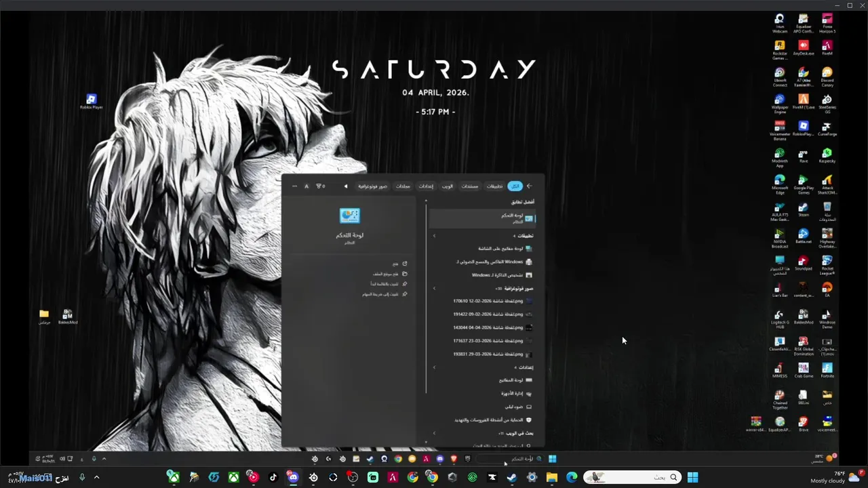The height and width of the screenshot is (488, 868).
Task: Open Soundpad desktop icon
Action: (x=804, y=263)
